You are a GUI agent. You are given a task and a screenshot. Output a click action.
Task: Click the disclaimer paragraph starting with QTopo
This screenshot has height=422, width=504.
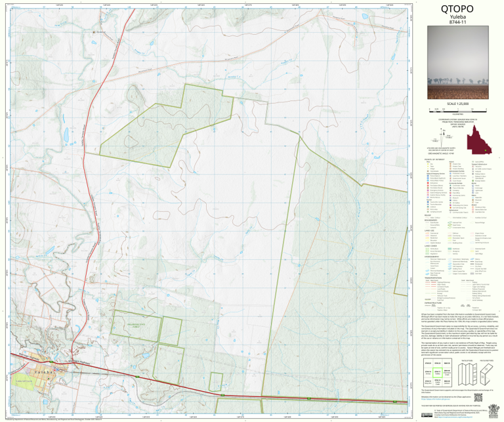(459, 316)
